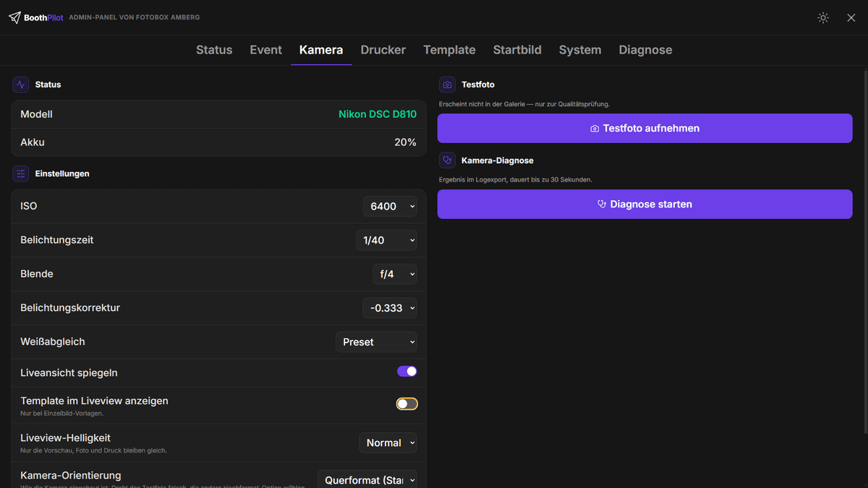Click the Blende label

coord(37,274)
